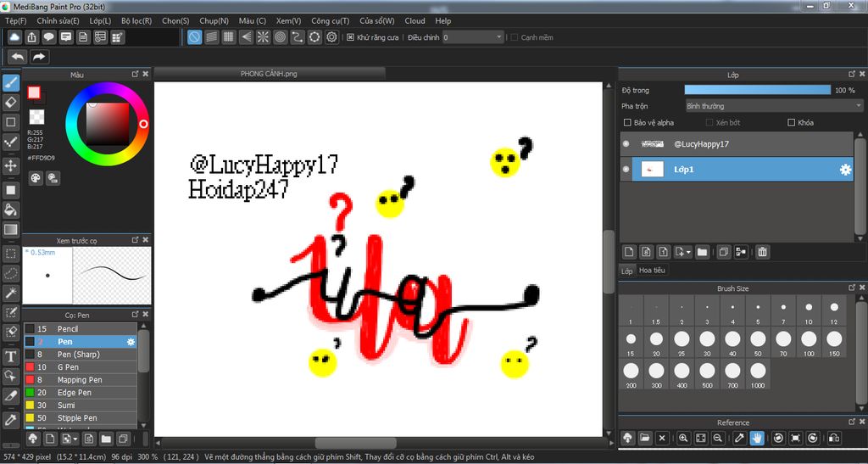Select the Stipple Pen brush

pos(81,418)
